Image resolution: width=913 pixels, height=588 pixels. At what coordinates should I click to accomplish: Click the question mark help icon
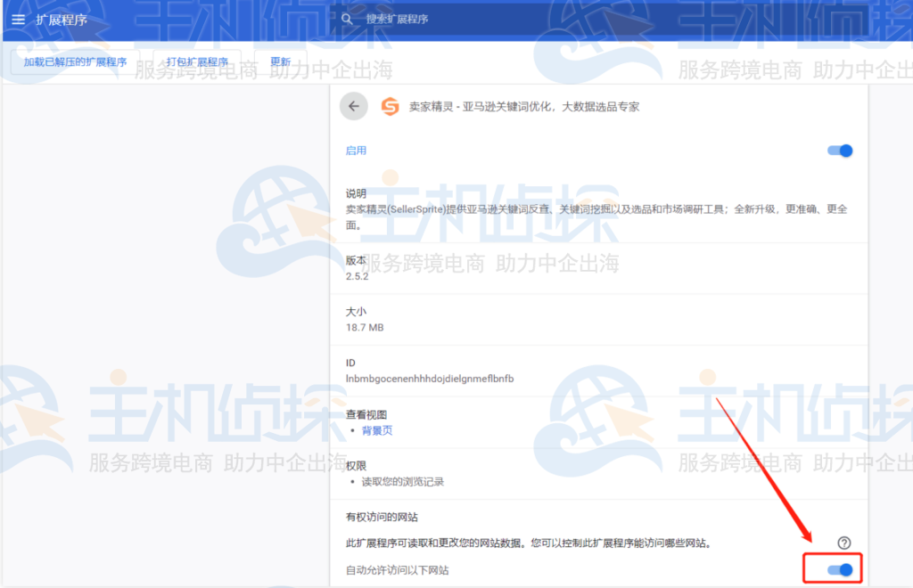(x=845, y=541)
